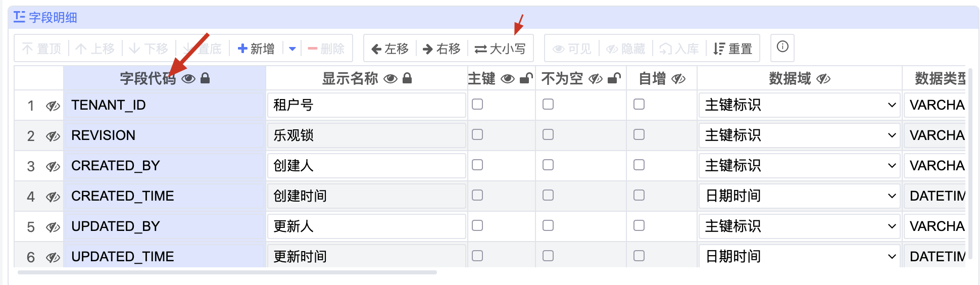Click the 重置 reset sort button
Viewport: 980px width, 285px height.
coord(733,49)
